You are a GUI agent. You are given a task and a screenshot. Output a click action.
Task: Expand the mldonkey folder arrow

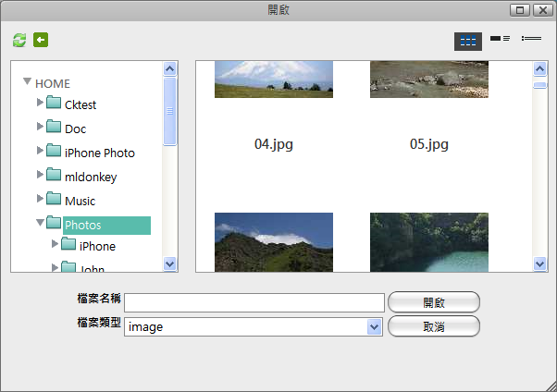point(40,176)
